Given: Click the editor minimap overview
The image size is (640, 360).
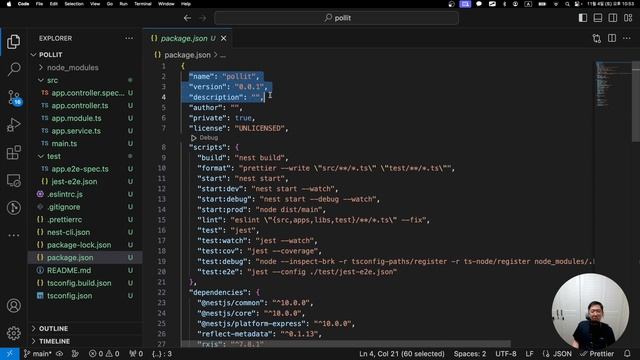Looking at the screenshot, I should click(x=613, y=84).
